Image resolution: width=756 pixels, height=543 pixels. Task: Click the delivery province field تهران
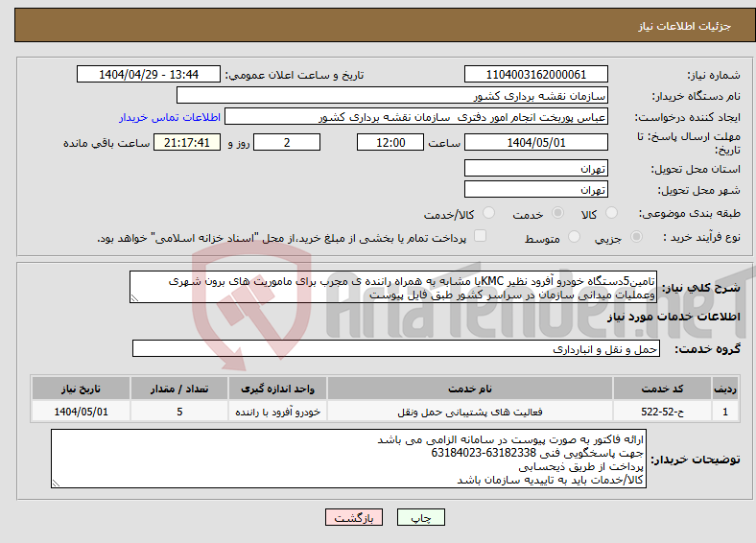click(535, 168)
